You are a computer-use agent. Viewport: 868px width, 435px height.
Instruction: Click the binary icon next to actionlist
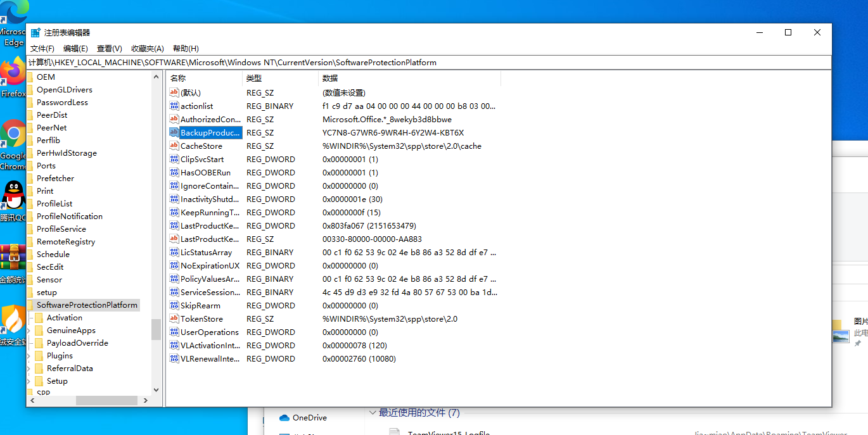pyautogui.click(x=174, y=106)
